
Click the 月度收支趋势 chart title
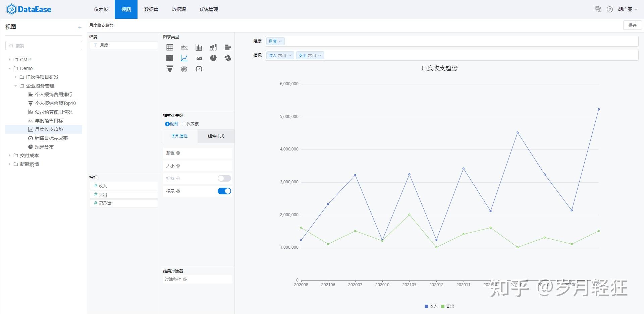[439, 68]
